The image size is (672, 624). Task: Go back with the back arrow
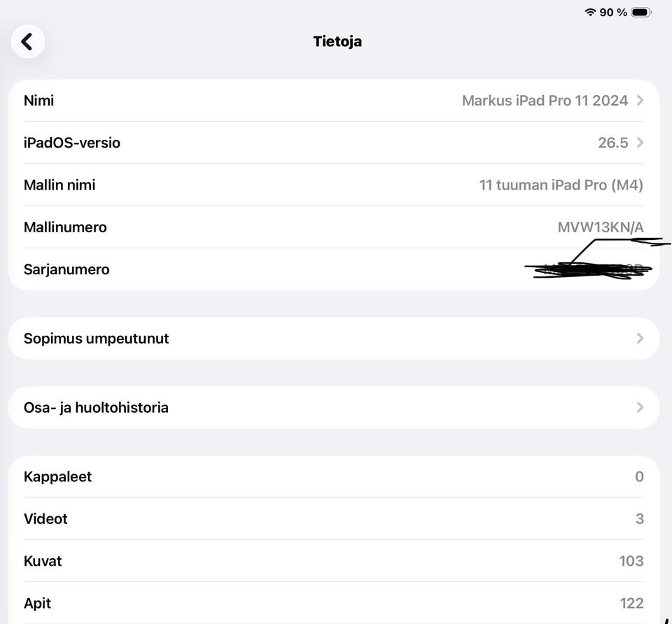coord(28,41)
